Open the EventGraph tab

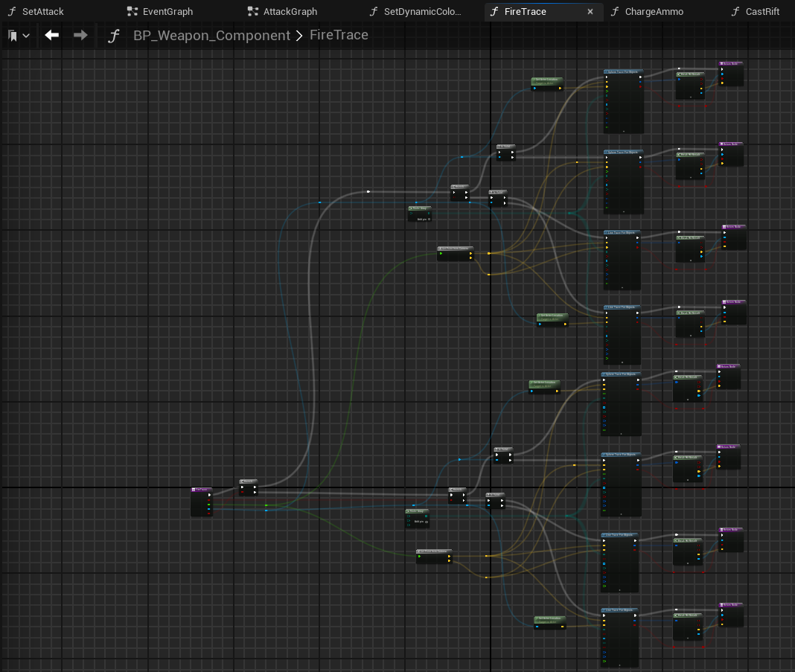coord(167,11)
